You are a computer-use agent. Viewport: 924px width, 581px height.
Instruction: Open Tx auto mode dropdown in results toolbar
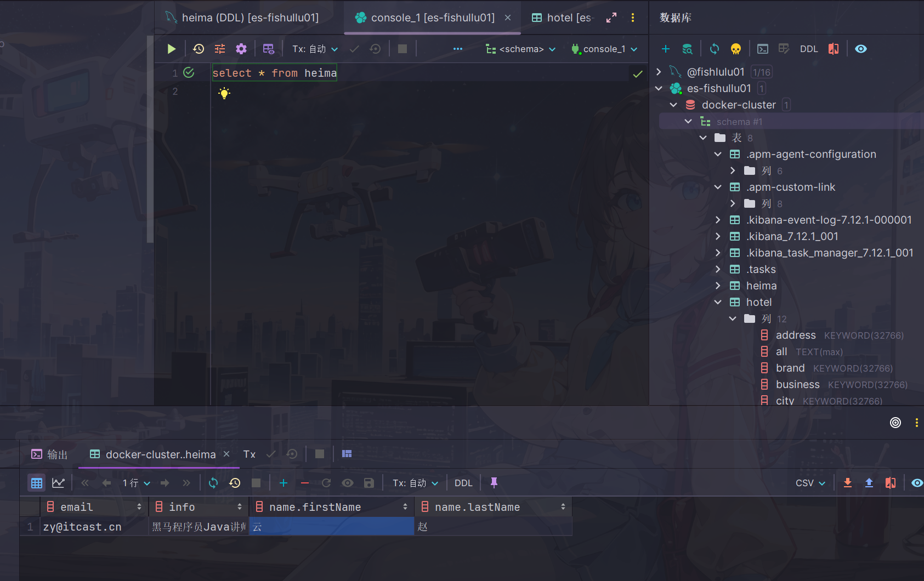click(415, 483)
